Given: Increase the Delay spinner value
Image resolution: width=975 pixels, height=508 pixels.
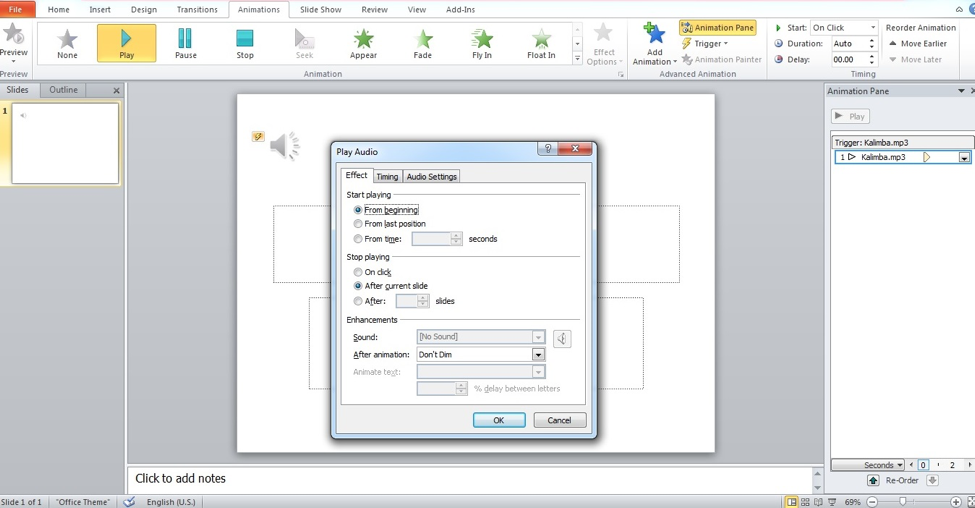Looking at the screenshot, I should click(872, 57).
